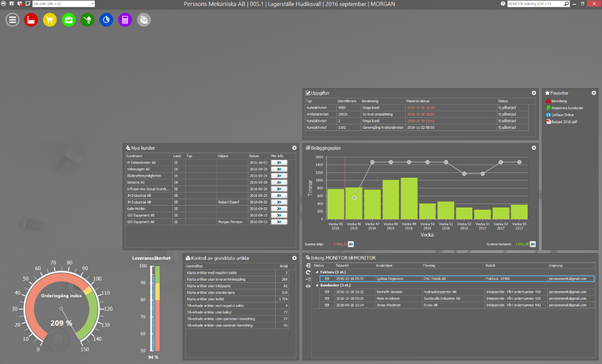Close the Uppgifter panel

click(534, 93)
